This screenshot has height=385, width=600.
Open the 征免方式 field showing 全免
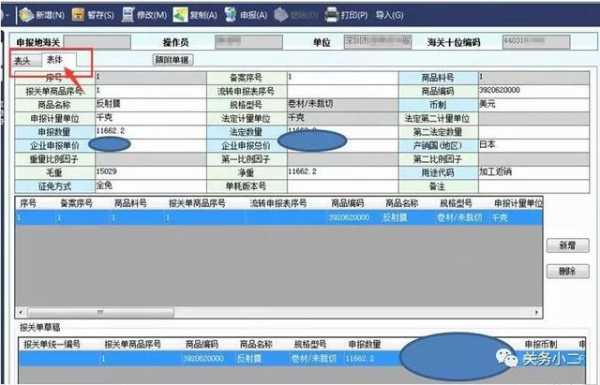[151, 186]
